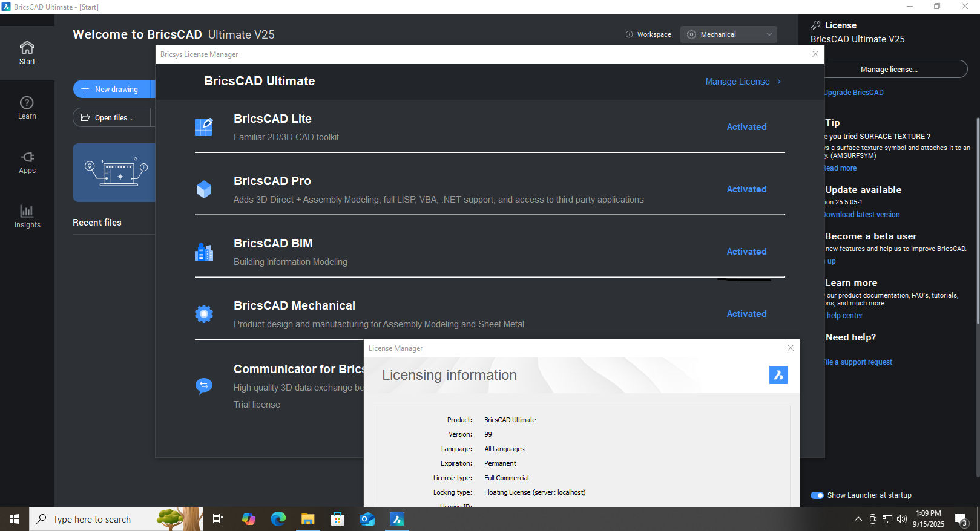The image size is (980, 531).
Task: Open the Mechanical workspace dropdown
Action: pos(729,34)
